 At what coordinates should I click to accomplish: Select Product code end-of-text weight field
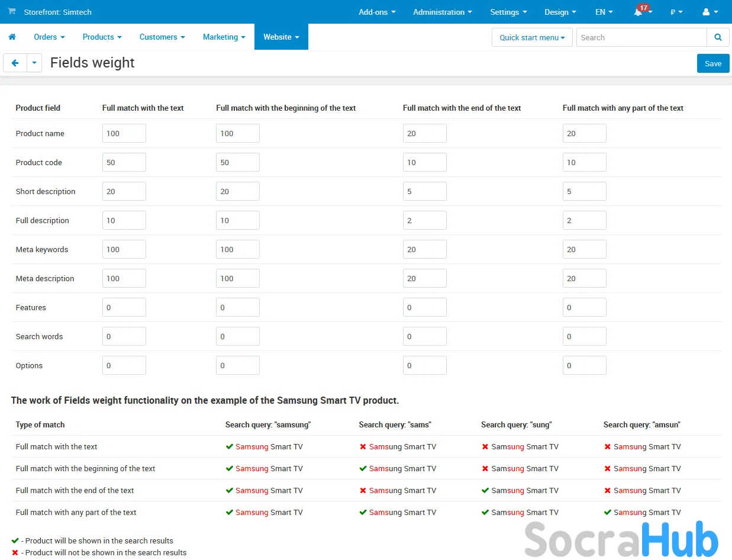pos(424,162)
